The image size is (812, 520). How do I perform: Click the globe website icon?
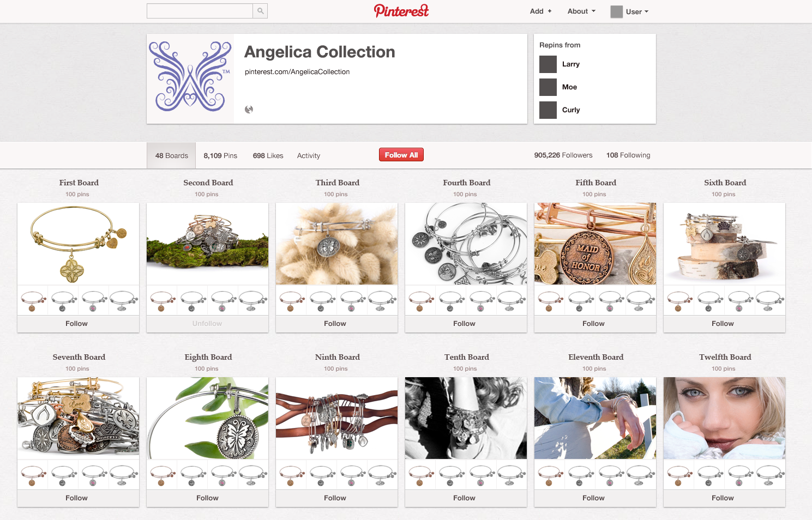249,110
